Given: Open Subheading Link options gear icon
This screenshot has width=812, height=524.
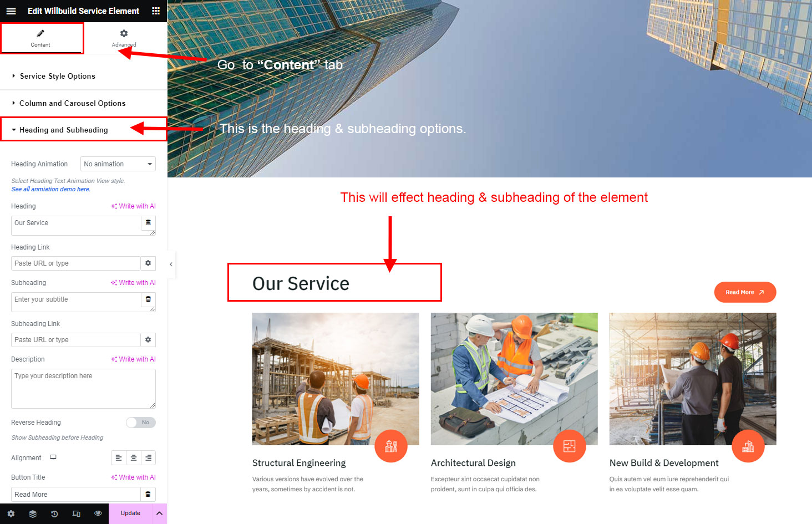Looking at the screenshot, I should tap(148, 340).
